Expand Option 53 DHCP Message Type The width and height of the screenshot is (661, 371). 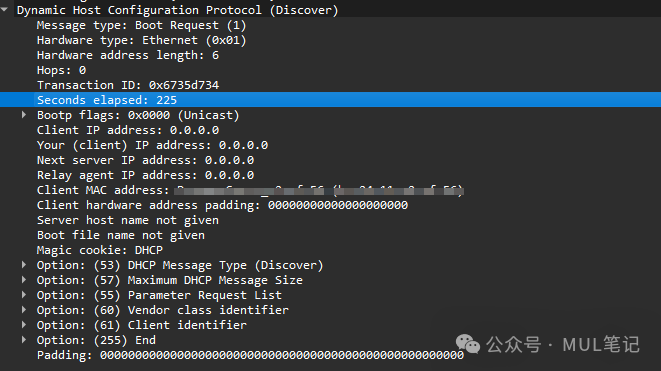tap(24, 265)
